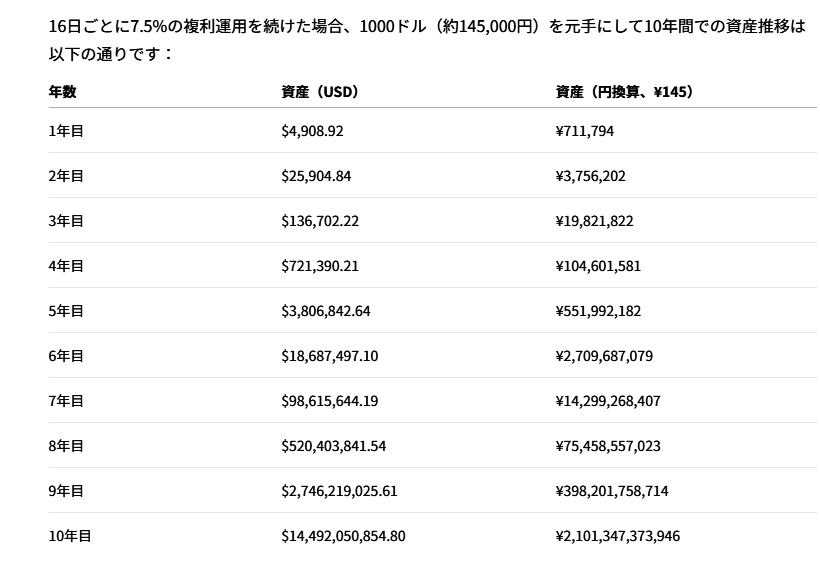Select the $98,615,644.19 cell

329,401
